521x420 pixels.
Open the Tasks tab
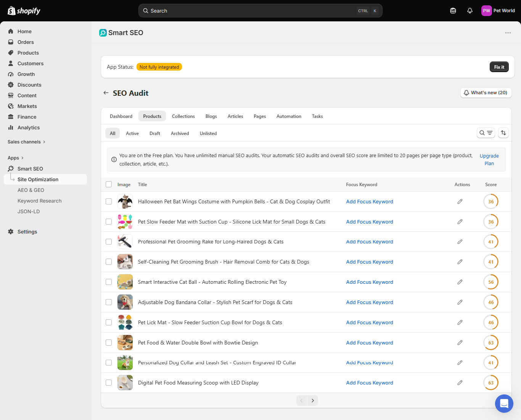[317, 116]
